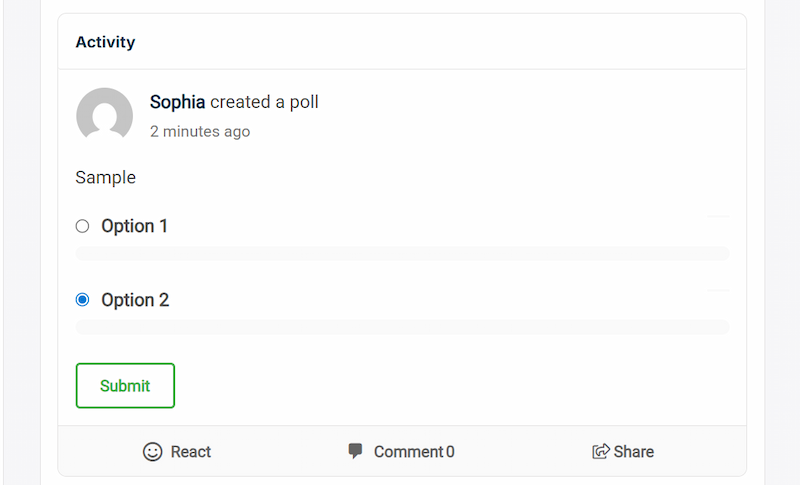Click the Option 1 results progress bar
The image size is (800, 485).
pos(402,253)
